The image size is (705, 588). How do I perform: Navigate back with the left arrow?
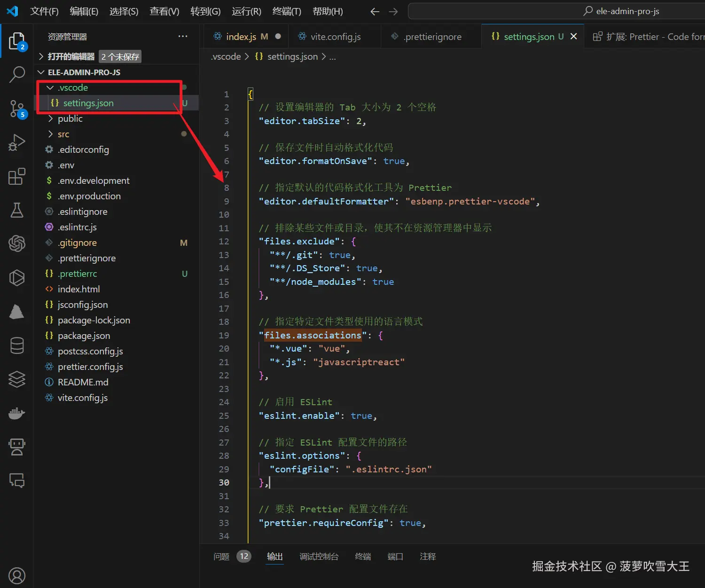coord(375,12)
